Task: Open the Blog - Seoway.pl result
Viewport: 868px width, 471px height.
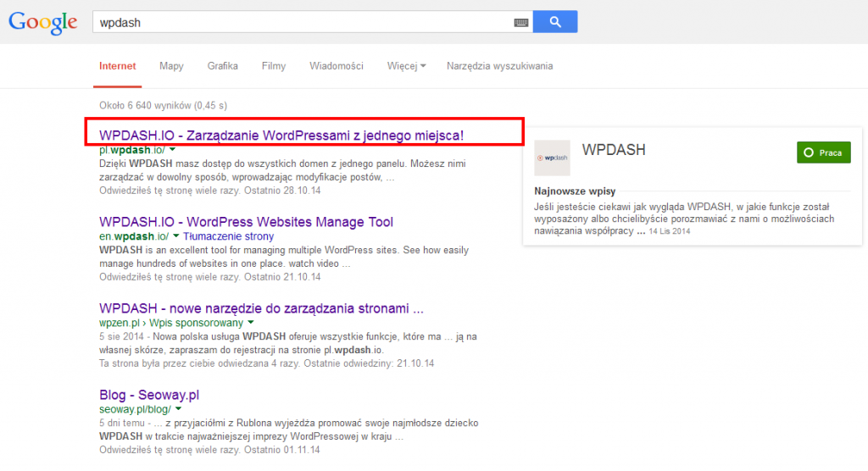Action: [x=149, y=395]
